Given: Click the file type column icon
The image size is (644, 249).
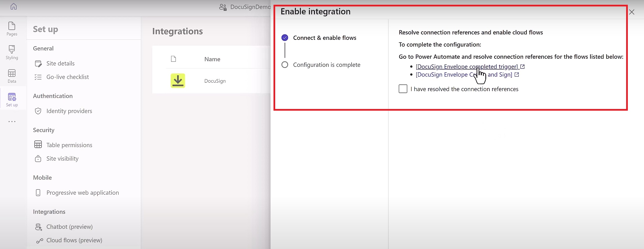Looking at the screenshot, I should click(173, 59).
